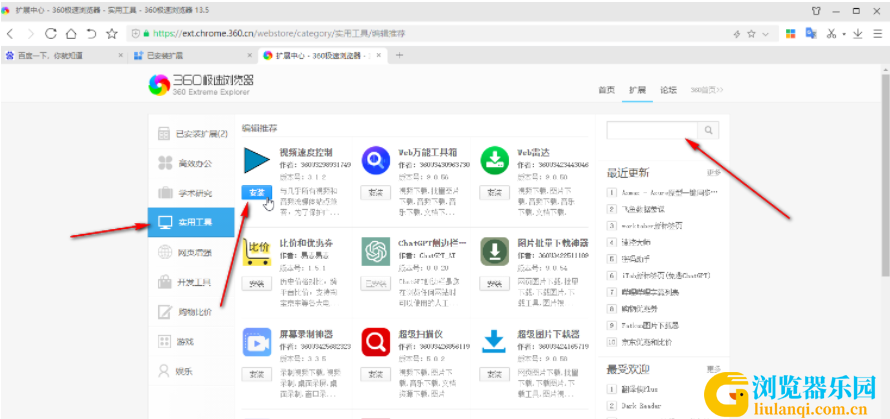Click the 360极速浏览器 logo
The height and width of the screenshot is (419, 890).
[x=200, y=85]
